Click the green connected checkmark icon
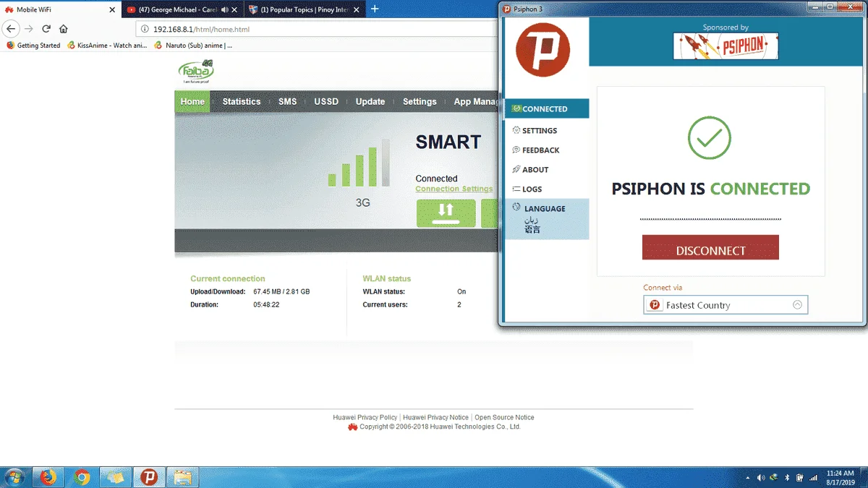Screen dimensions: 868x488 pos(710,138)
